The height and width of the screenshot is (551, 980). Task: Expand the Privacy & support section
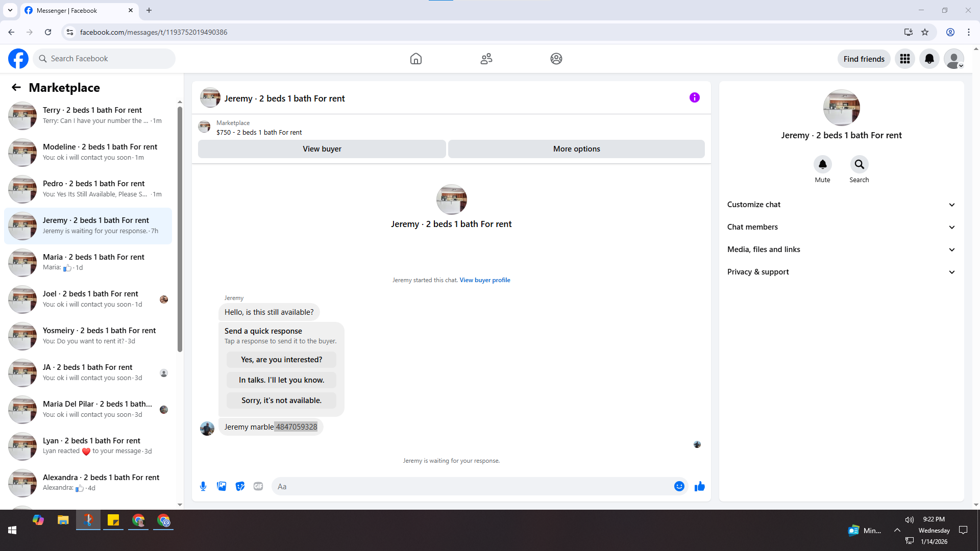[841, 272]
